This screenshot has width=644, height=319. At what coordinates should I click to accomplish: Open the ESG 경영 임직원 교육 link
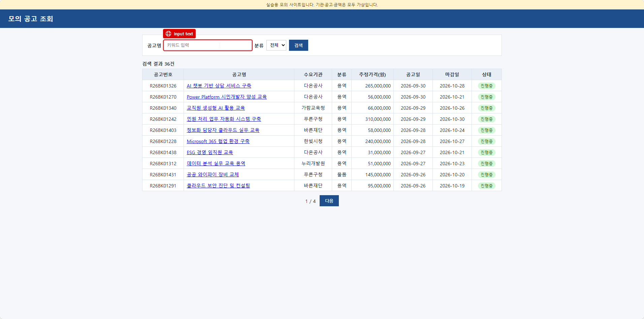(x=210, y=152)
